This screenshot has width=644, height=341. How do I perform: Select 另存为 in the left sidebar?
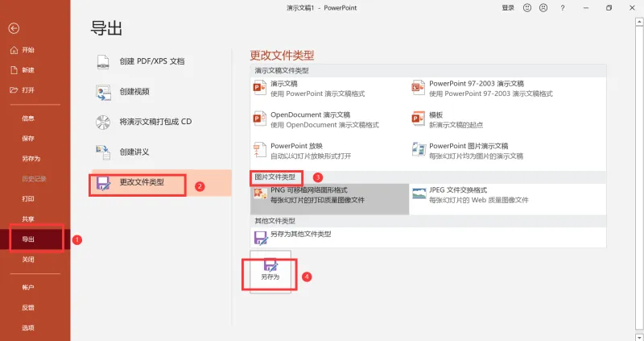(31, 159)
